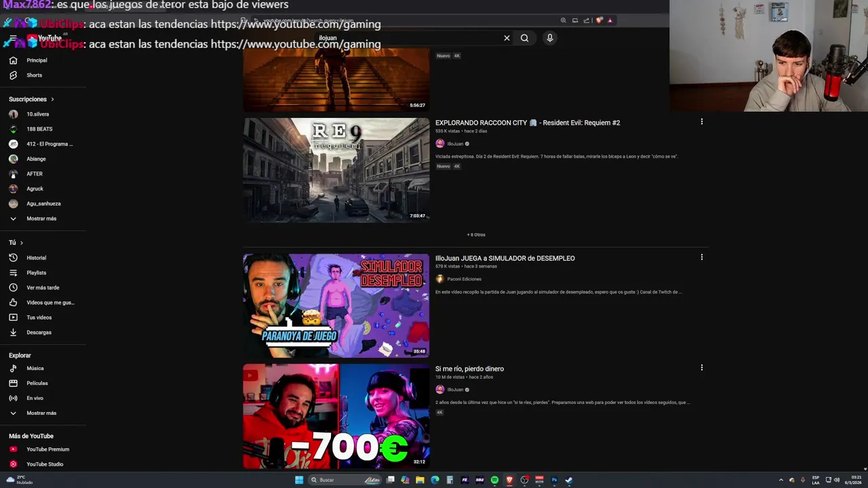
Task: Click IlloJuan channel avatar under Resident Evil video
Action: tap(440, 144)
